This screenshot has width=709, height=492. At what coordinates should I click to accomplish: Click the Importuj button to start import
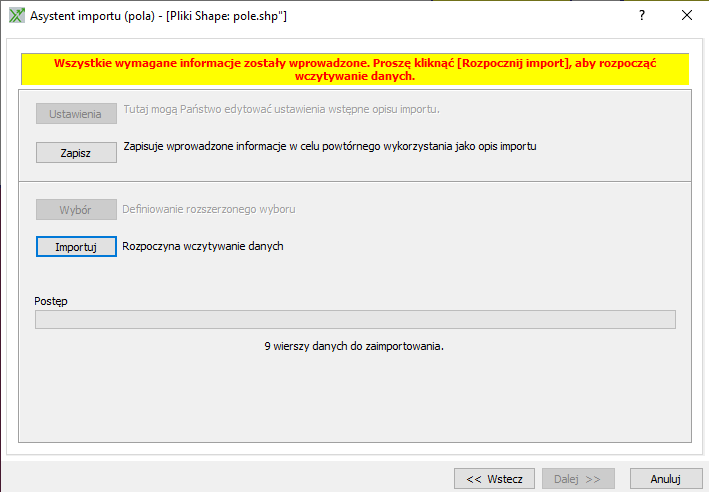pos(76,246)
